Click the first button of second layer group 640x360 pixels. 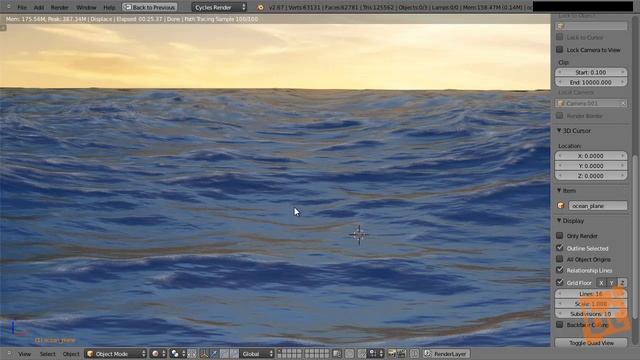tap(308, 351)
